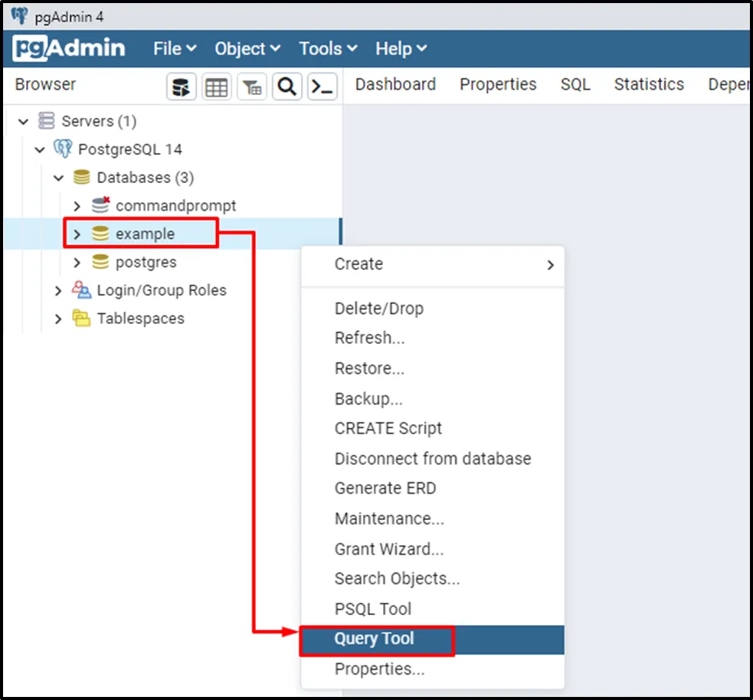Select Backup... in the context menu
Image resolution: width=753 pixels, height=700 pixels.
368,399
